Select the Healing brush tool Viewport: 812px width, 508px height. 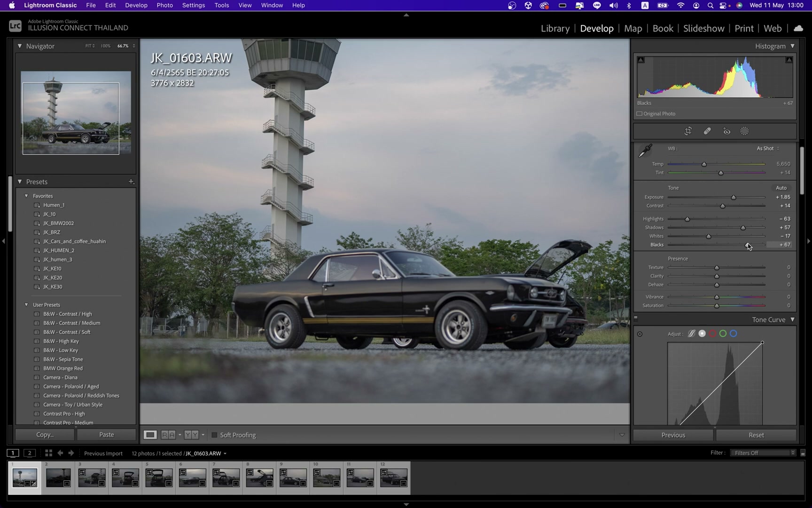pos(707,131)
